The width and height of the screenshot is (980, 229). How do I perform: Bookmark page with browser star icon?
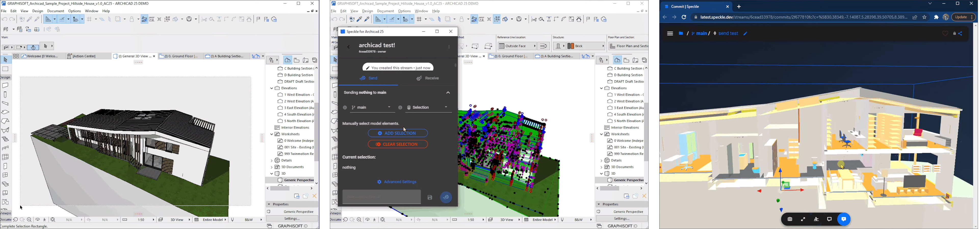click(x=924, y=17)
